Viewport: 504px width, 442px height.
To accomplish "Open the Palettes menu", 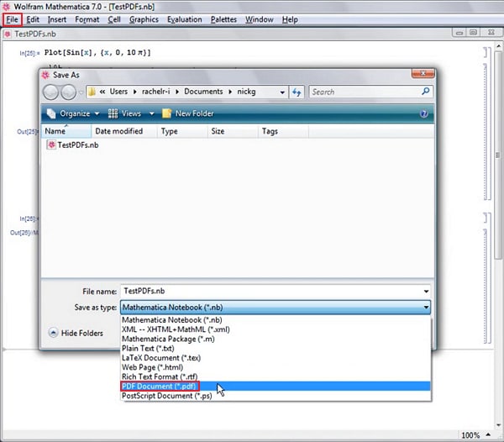I will [223, 19].
